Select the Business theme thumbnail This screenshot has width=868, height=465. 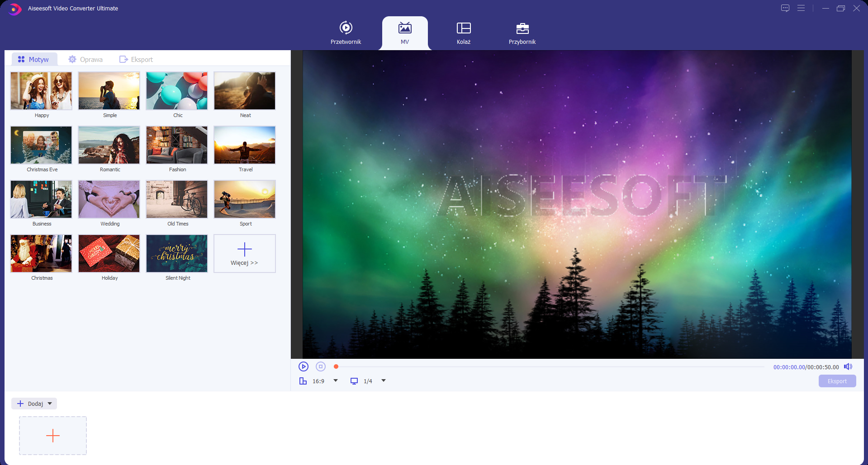41,199
